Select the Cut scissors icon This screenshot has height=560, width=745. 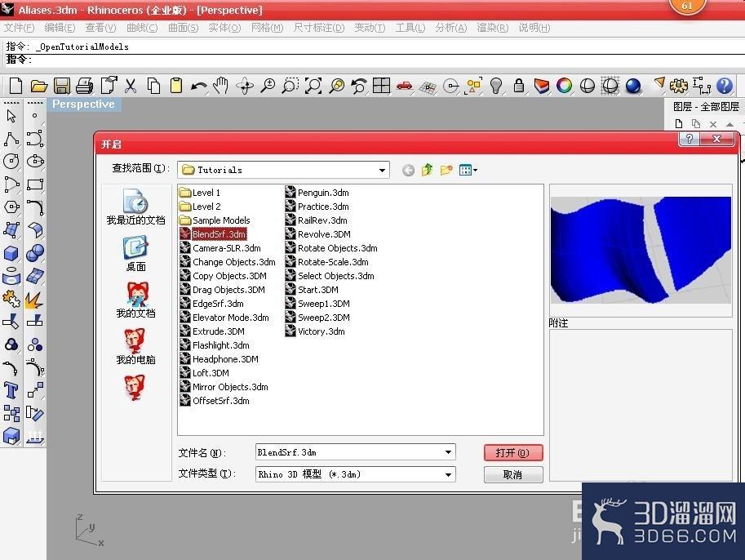point(131,86)
